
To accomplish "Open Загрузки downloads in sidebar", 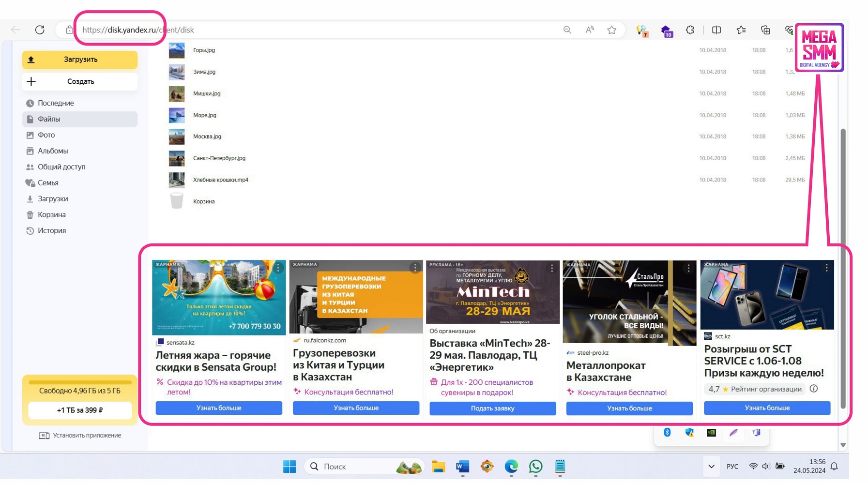I will pos(53,199).
